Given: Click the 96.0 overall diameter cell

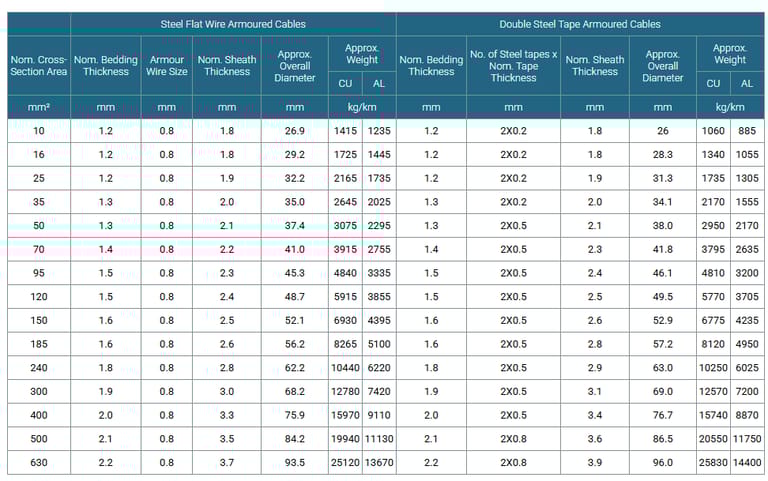Looking at the screenshot, I should (662, 462).
